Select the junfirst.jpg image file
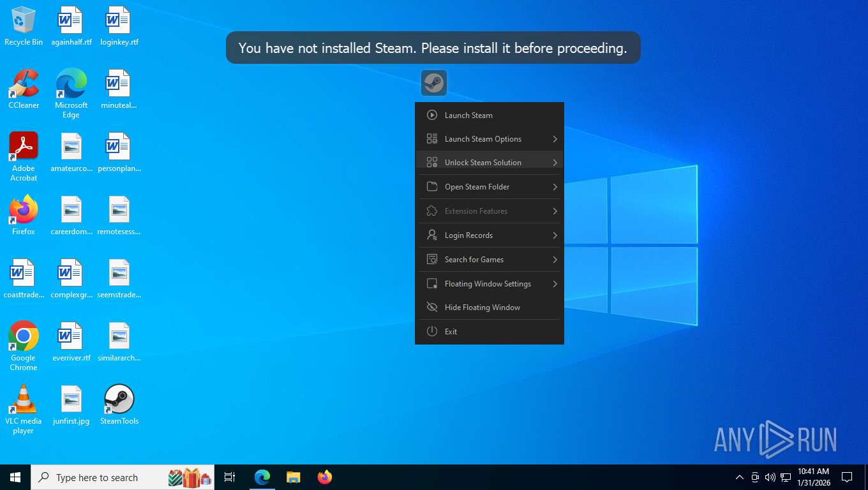Screen dimensions: 868x490 (x=71, y=405)
